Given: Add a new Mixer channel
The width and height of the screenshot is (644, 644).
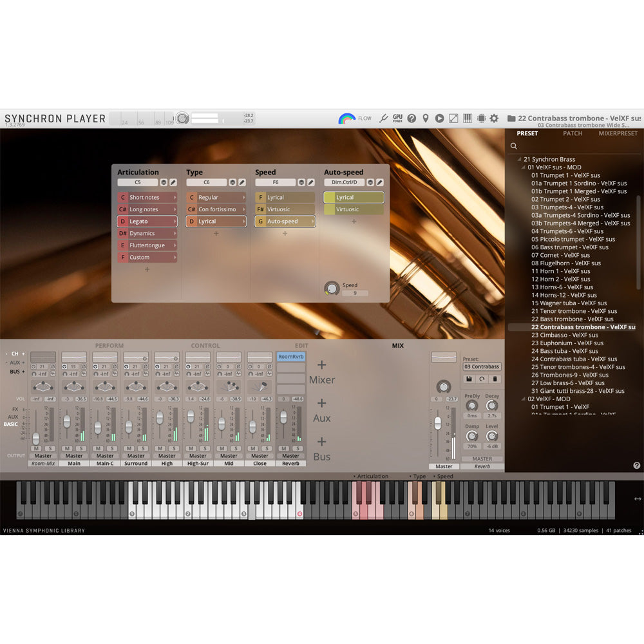Looking at the screenshot, I should (x=322, y=372).
